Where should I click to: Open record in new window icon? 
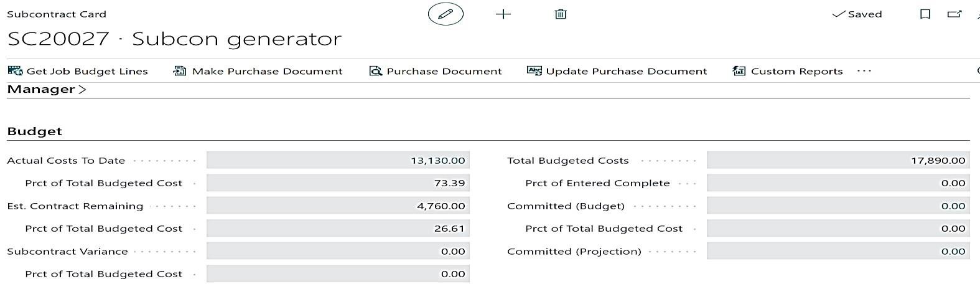[x=954, y=14]
